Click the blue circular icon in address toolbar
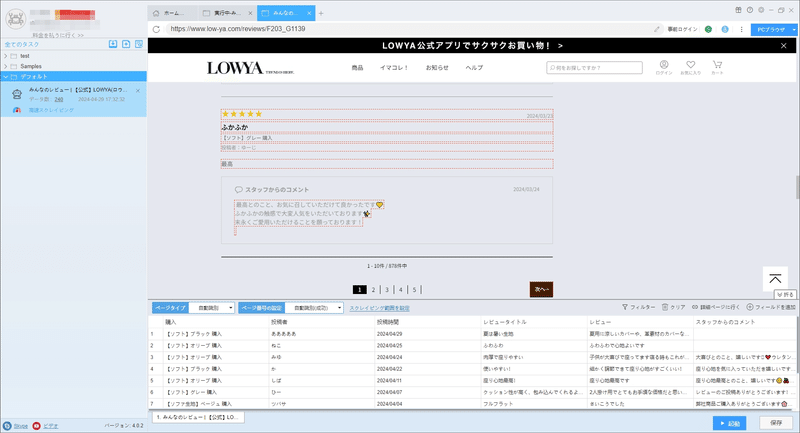 tap(724, 29)
